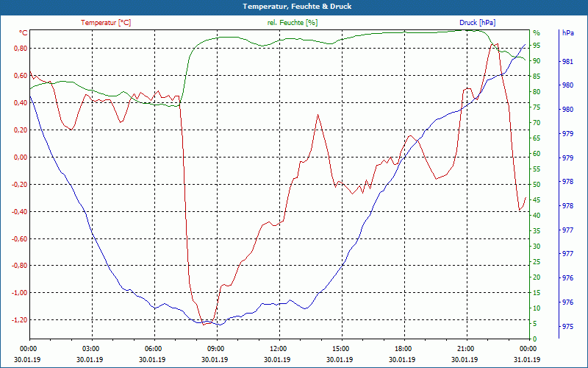Click the 03:00 time axis label
The image size is (588, 368).
click(x=90, y=348)
